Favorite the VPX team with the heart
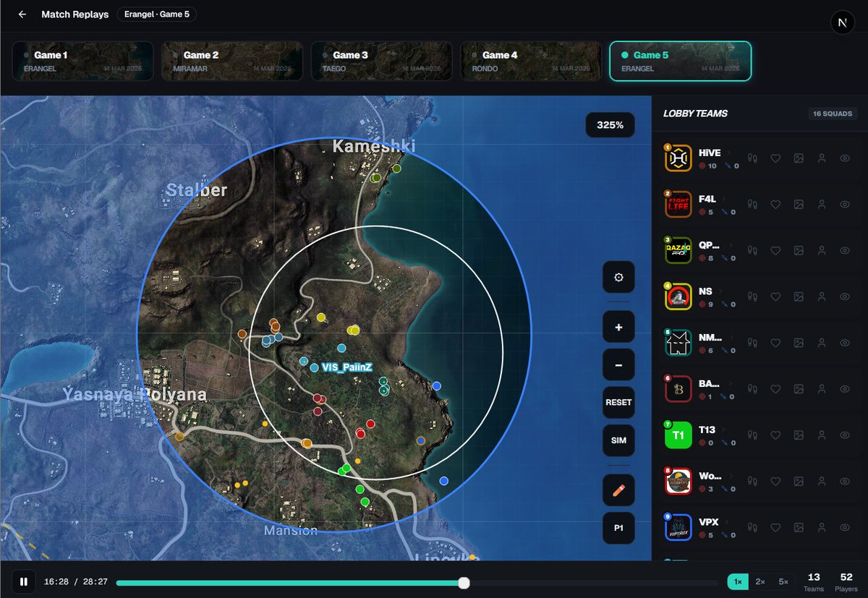Viewport: 868px width, 598px height. coord(775,529)
